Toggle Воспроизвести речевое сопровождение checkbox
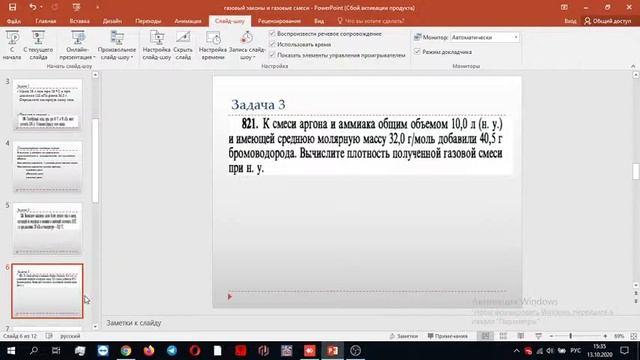The width and height of the screenshot is (640, 360). 272,33
